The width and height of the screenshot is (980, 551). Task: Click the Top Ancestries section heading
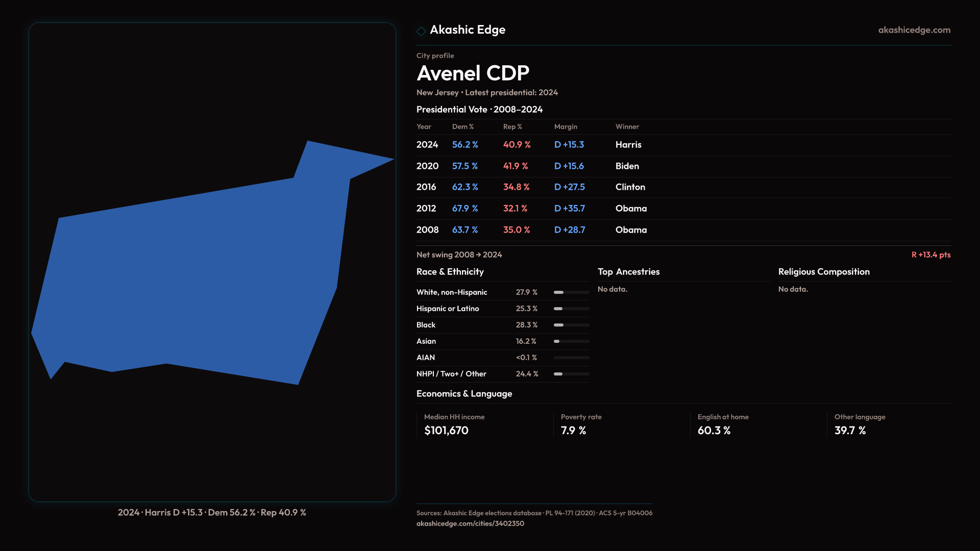[628, 272]
